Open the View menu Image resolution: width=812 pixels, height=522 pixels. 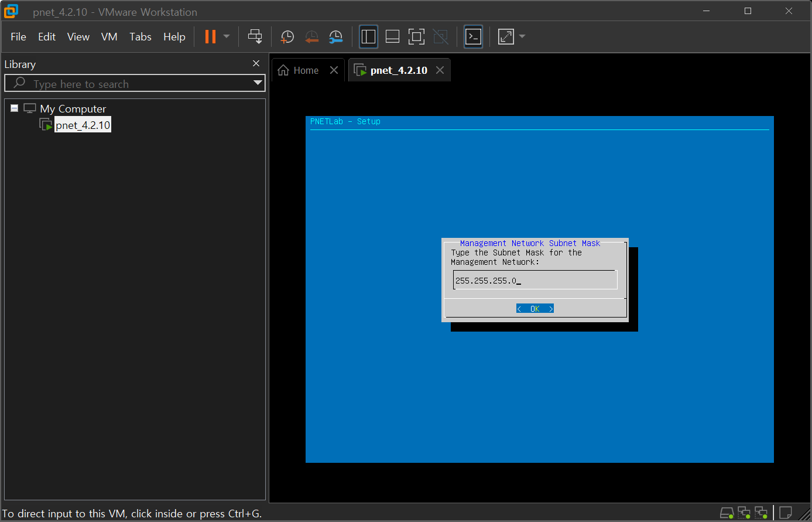[x=78, y=36]
